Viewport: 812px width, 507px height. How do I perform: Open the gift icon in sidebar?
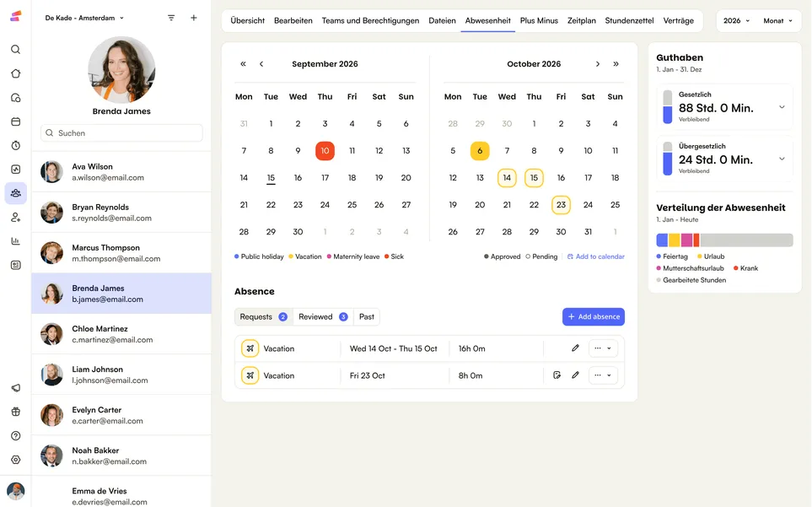[15, 412]
